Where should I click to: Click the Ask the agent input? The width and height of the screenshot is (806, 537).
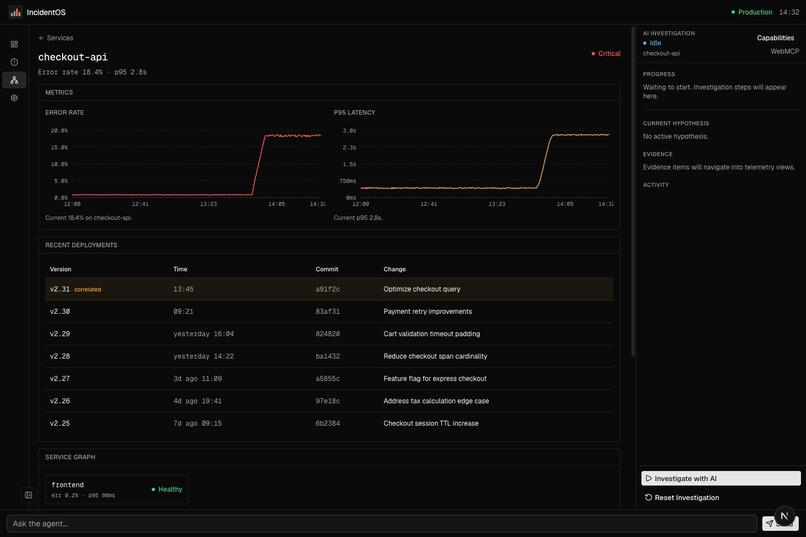click(381, 524)
